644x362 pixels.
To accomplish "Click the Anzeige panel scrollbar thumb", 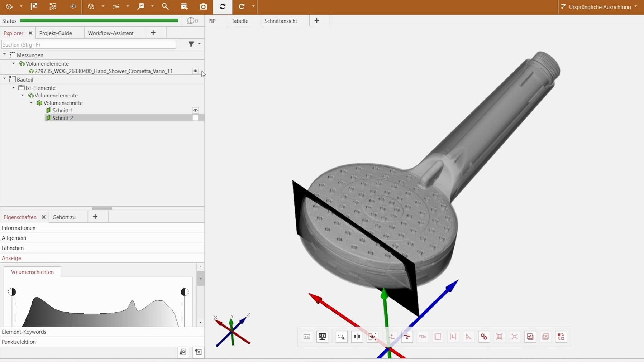I will tap(200, 278).
